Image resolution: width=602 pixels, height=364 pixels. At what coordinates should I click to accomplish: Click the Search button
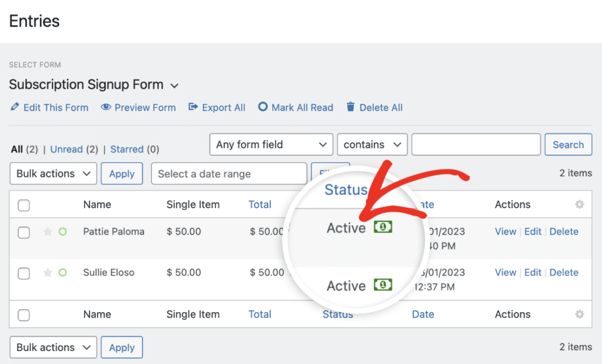click(x=568, y=144)
